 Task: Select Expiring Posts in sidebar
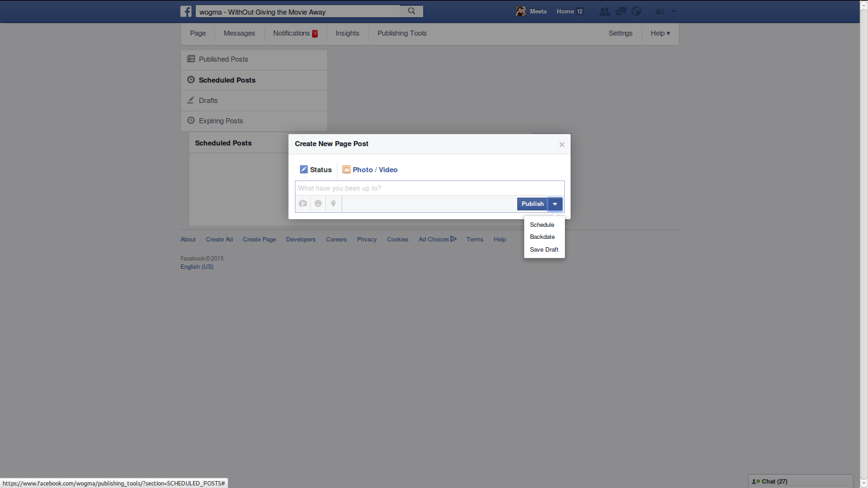click(x=254, y=121)
